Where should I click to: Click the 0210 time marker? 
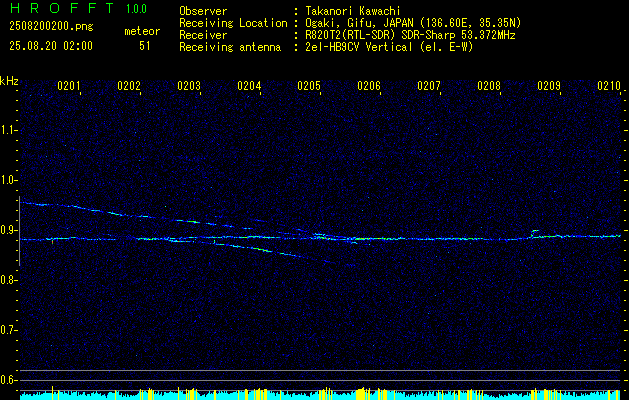pyautogui.click(x=609, y=86)
